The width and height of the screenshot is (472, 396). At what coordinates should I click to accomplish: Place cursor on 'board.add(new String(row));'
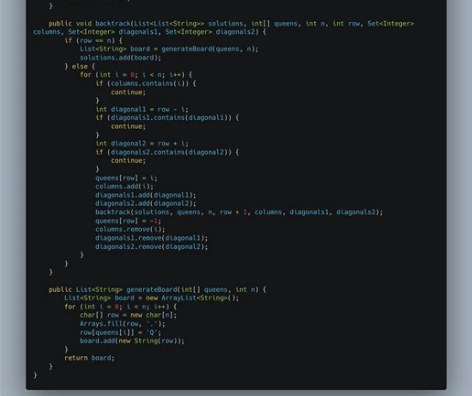pos(132,341)
